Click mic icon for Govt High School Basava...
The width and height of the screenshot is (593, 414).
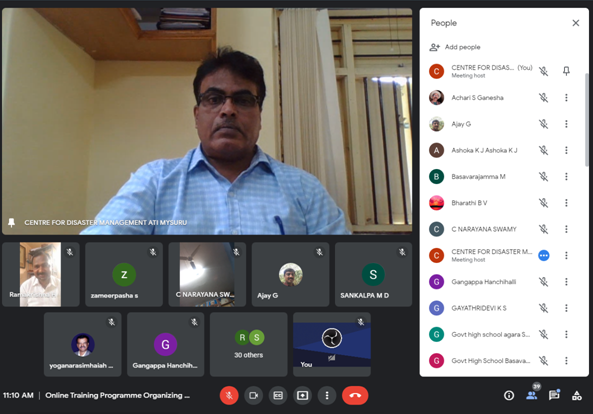(x=543, y=360)
